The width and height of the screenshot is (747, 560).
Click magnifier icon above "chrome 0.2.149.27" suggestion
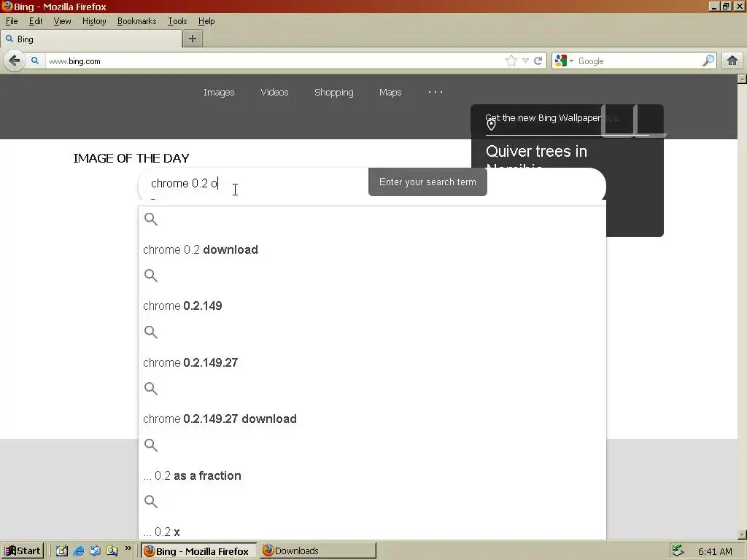click(151, 332)
